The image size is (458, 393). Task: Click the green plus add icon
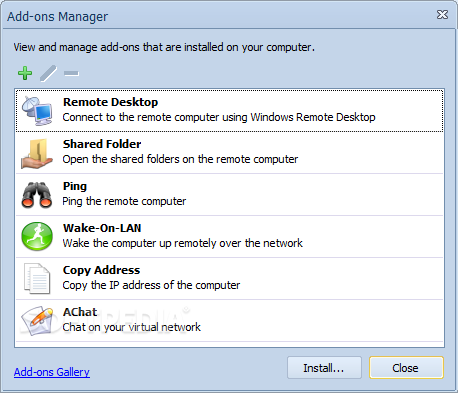point(25,73)
